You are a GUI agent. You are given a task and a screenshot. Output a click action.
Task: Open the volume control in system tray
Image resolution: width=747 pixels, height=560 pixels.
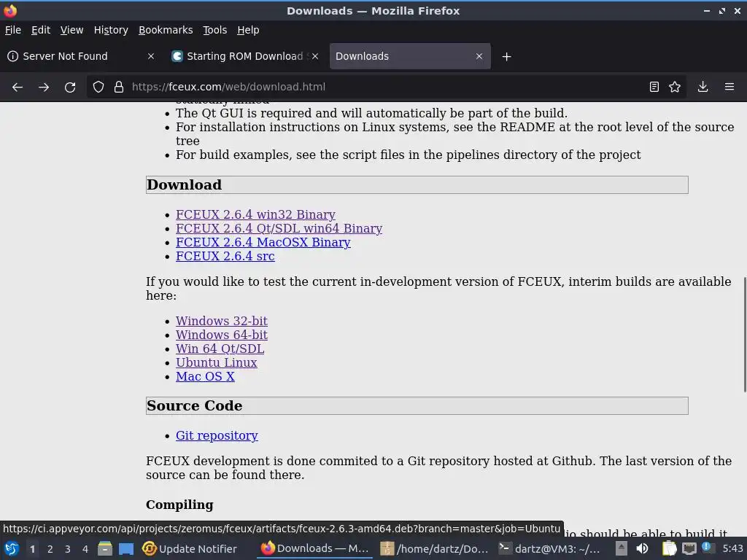click(x=642, y=549)
